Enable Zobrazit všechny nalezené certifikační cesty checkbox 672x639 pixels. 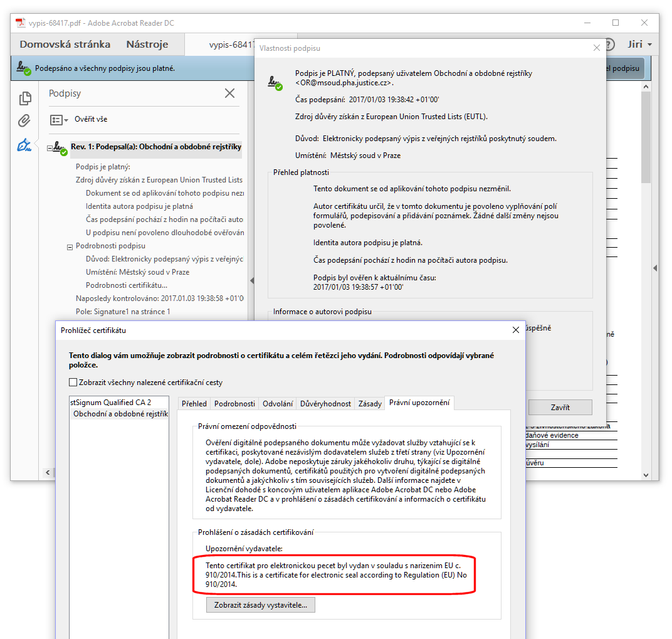[73, 382]
